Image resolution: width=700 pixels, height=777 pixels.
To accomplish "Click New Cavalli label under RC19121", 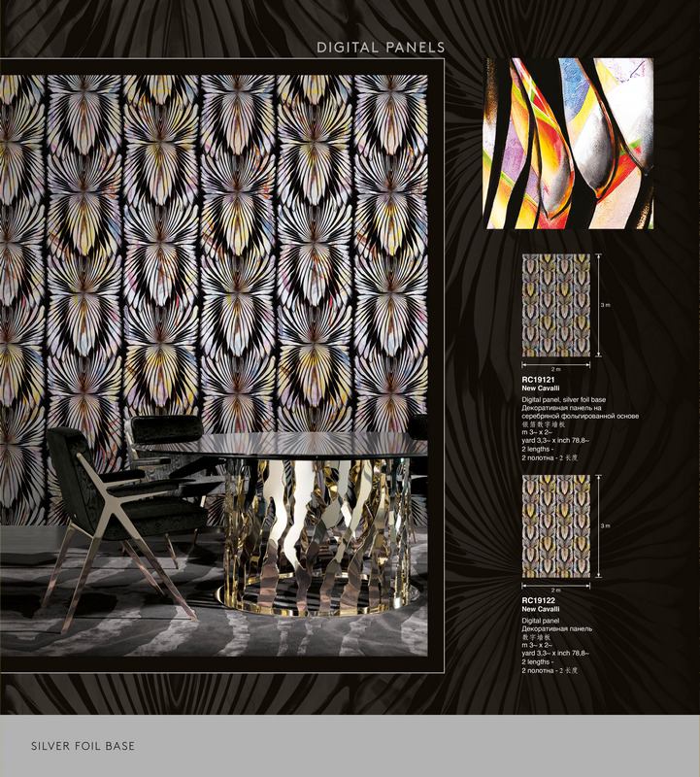I will tap(541, 388).
